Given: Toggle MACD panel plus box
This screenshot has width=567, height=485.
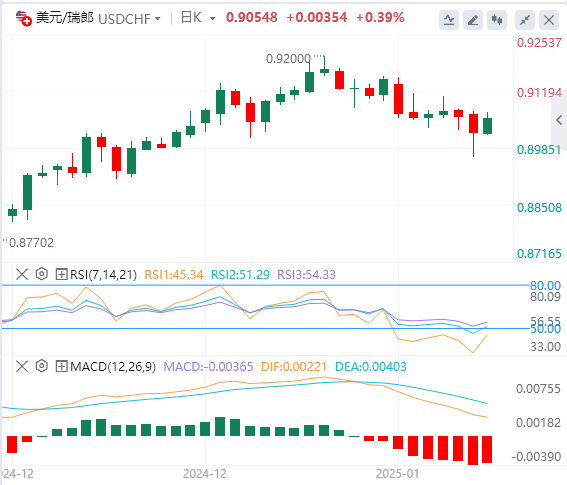Looking at the screenshot, I should coord(61,366).
